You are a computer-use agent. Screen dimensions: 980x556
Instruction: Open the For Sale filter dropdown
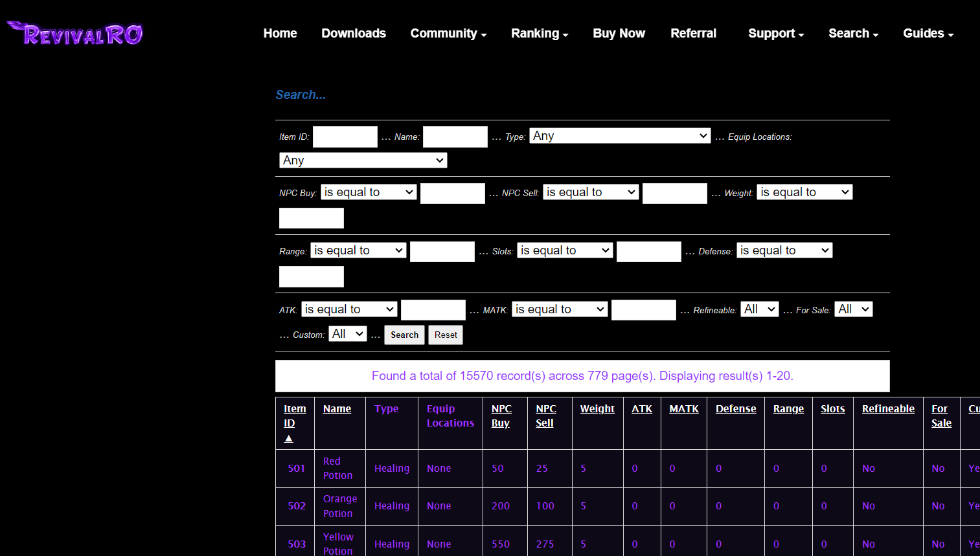click(x=853, y=309)
